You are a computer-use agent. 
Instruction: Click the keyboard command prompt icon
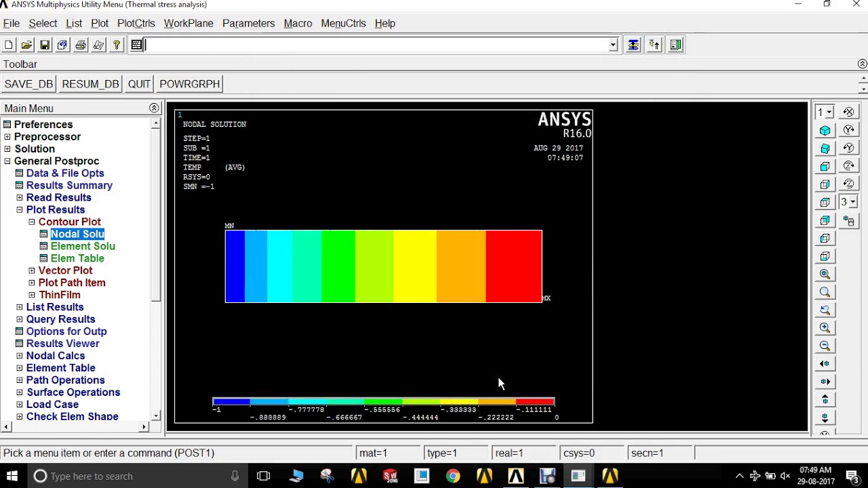(x=137, y=45)
